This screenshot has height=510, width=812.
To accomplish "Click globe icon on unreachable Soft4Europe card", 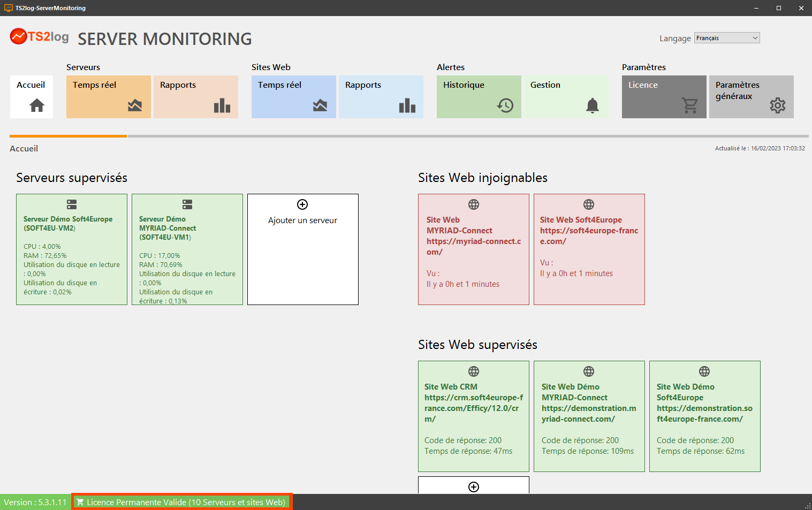I will coord(589,204).
